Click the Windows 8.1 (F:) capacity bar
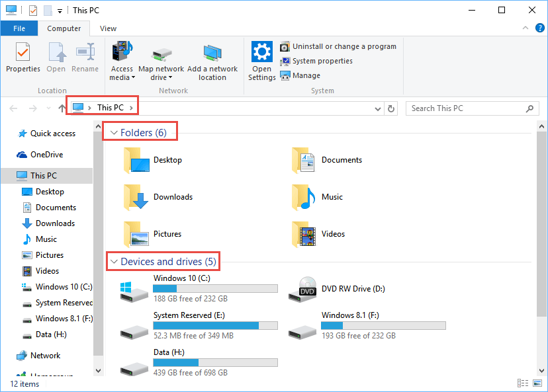548x392 pixels. (x=383, y=325)
